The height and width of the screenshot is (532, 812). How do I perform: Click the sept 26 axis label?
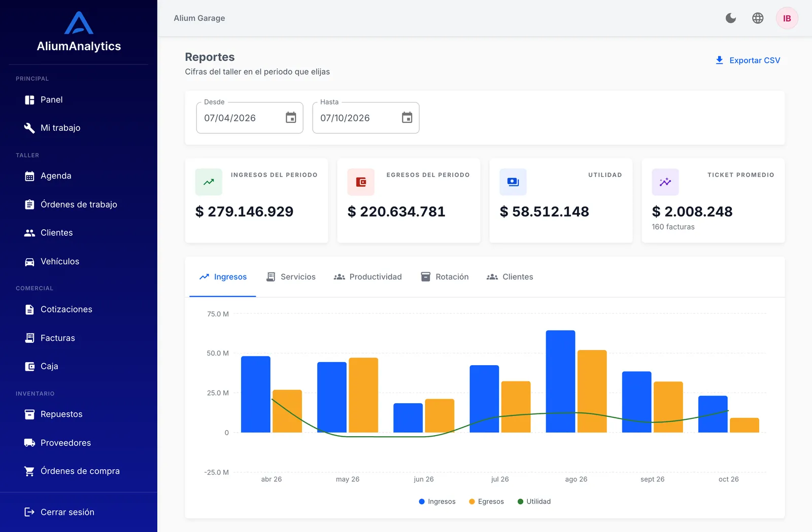point(652,479)
